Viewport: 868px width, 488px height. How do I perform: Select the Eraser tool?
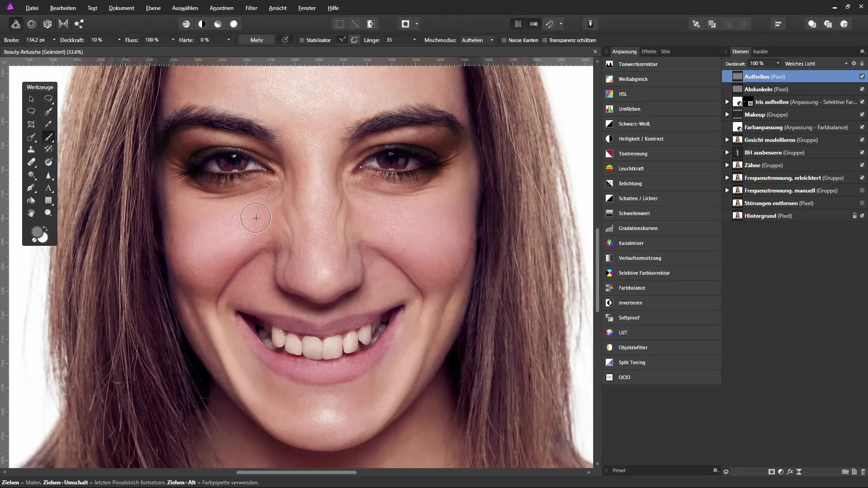point(31,162)
